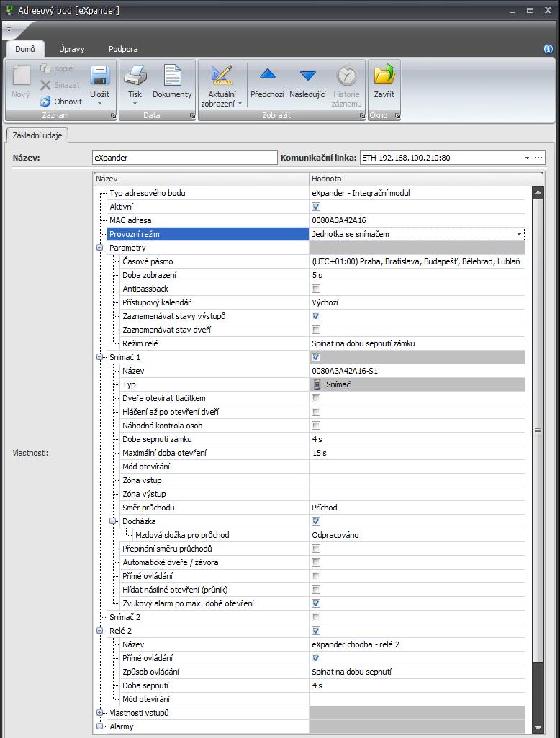Viewport: 560px width, 738px height.
Task: Click scrollbar down arrow in properties grid
Action: click(x=538, y=729)
